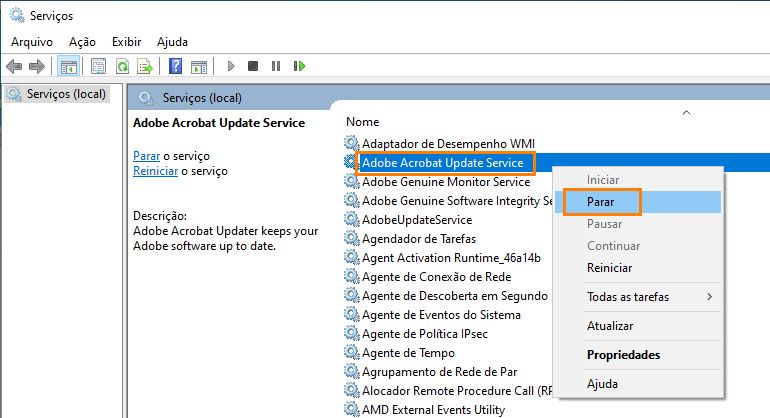This screenshot has width=770, height=418.
Task: Click gear icon beside AMD External Events Utility
Action: tap(351, 409)
